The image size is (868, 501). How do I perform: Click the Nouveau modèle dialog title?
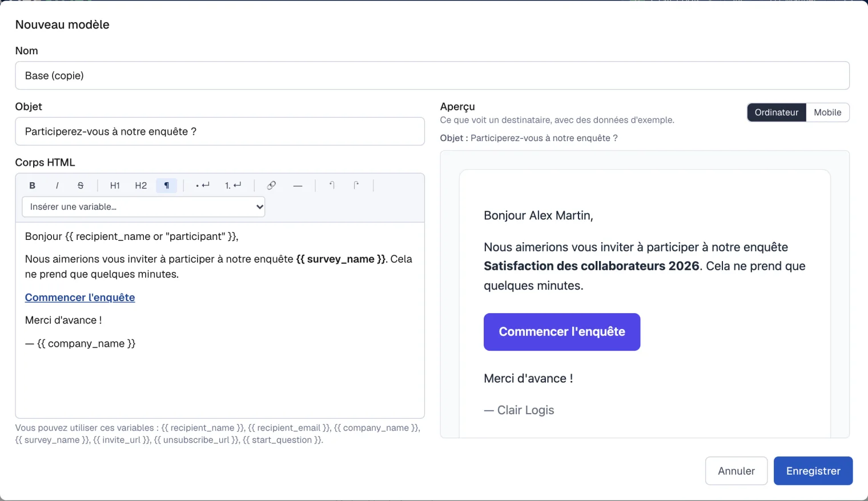click(62, 25)
